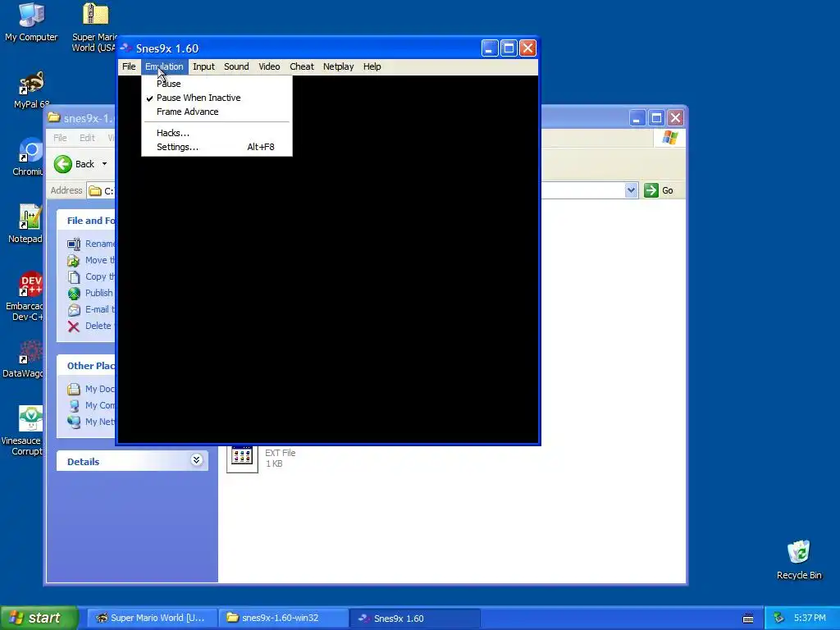Open the Sound menu in Snes9x
Viewport: 840px width, 630px height.
pos(236,66)
